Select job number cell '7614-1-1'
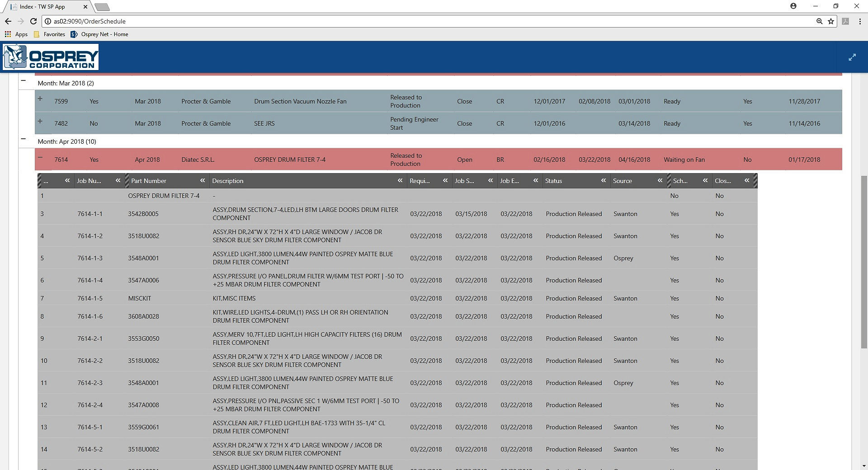Screen dimensions: 868x470 click(x=90, y=214)
